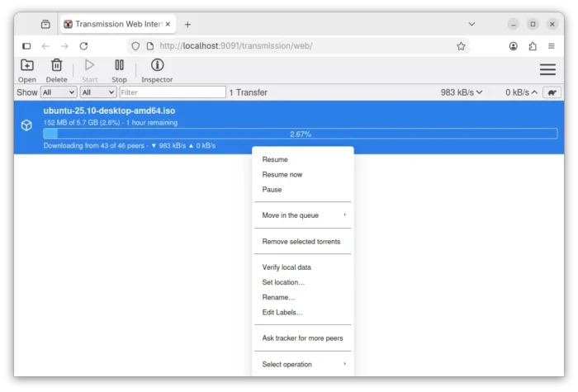Click the Filter text input field
The height and width of the screenshot is (392, 578).
(x=172, y=92)
